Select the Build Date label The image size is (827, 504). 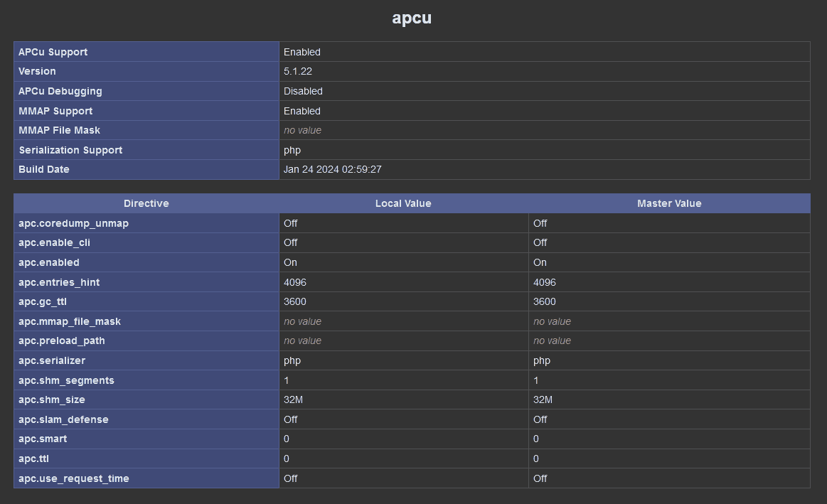44,169
